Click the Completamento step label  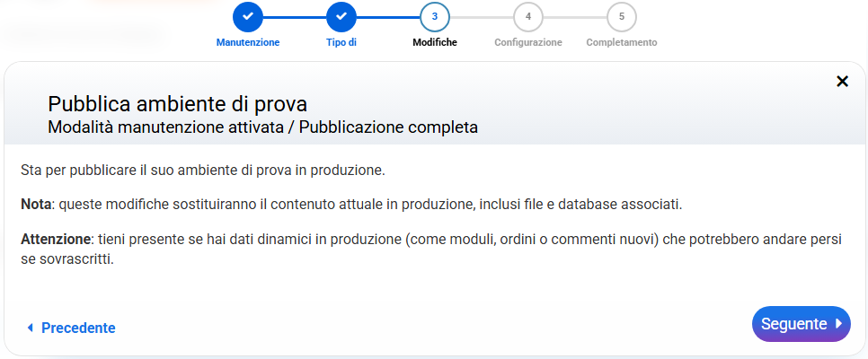coord(622,42)
